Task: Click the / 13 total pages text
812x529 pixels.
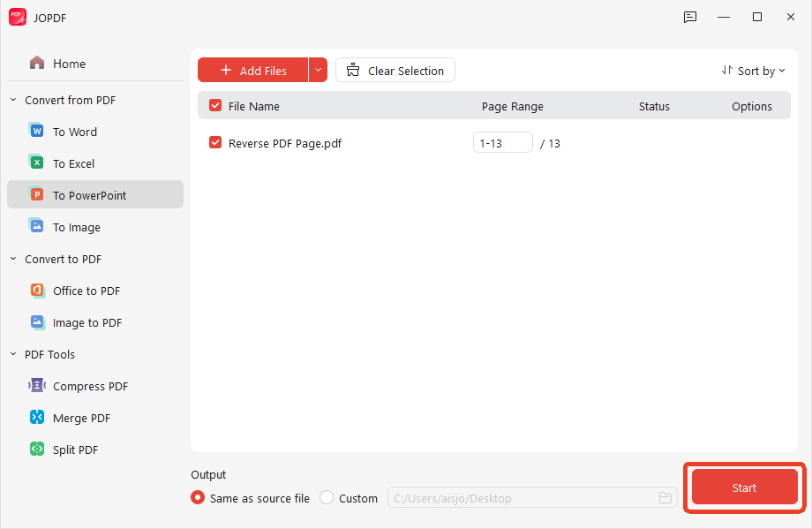Action: 550,144
